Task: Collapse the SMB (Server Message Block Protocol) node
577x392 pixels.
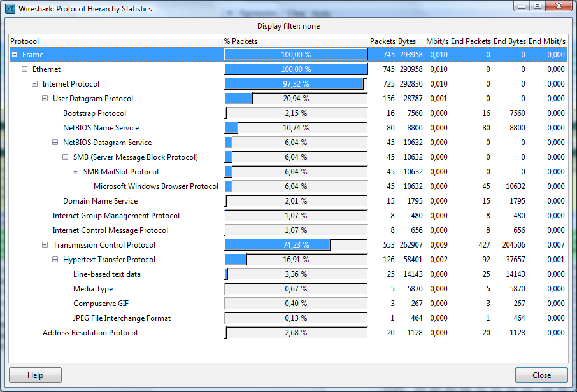Action: (65, 157)
